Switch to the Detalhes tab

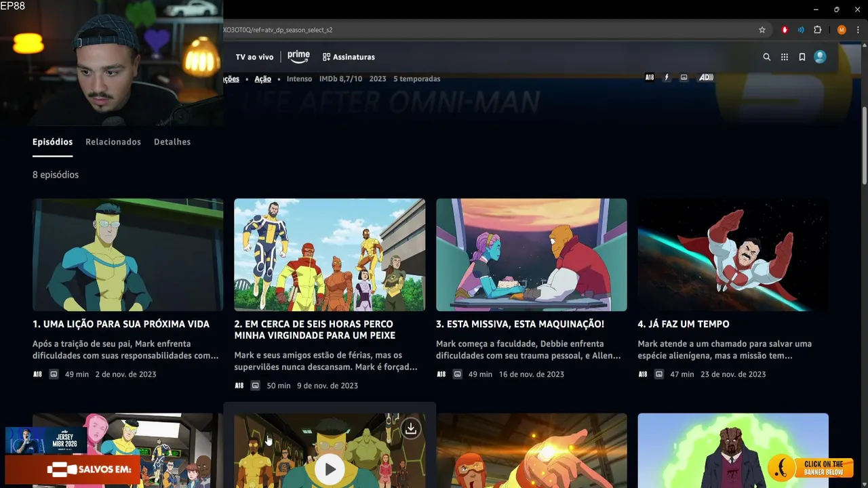pos(172,142)
